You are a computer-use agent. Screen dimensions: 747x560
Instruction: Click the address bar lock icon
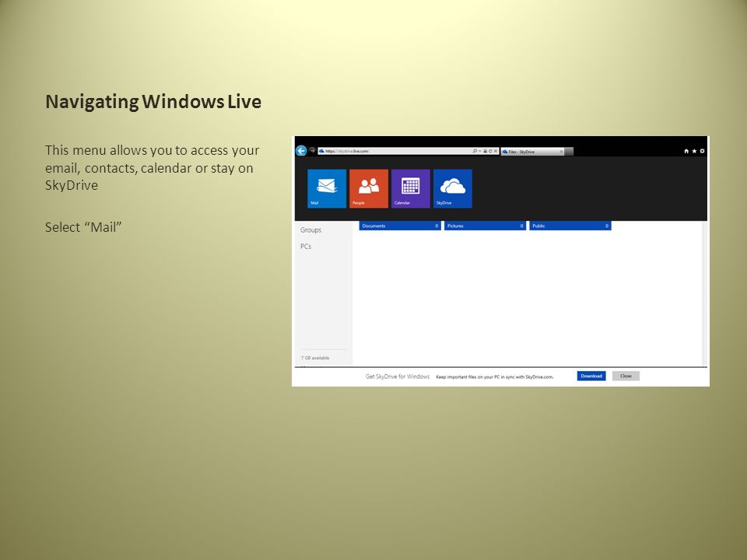coord(486,151)
